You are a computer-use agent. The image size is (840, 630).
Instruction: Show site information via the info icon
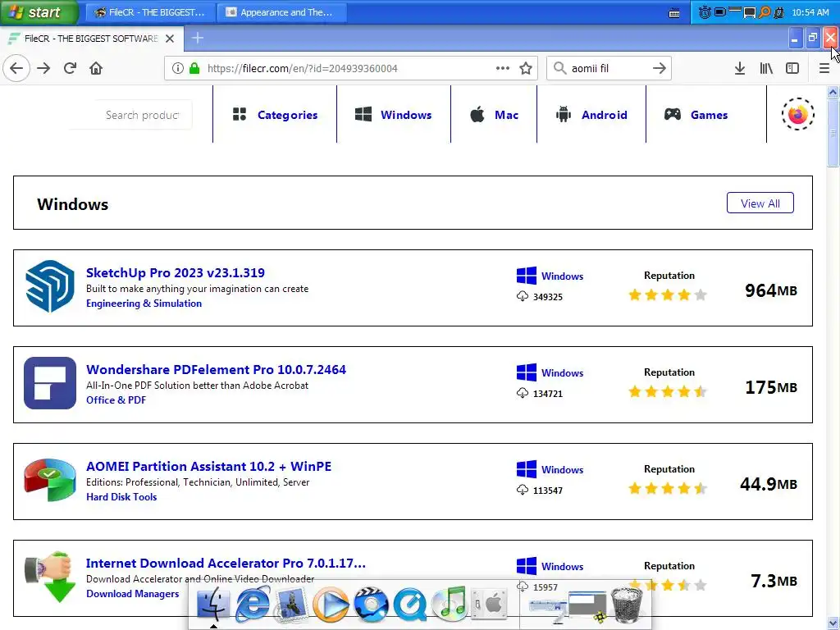(x=178, y=69)
